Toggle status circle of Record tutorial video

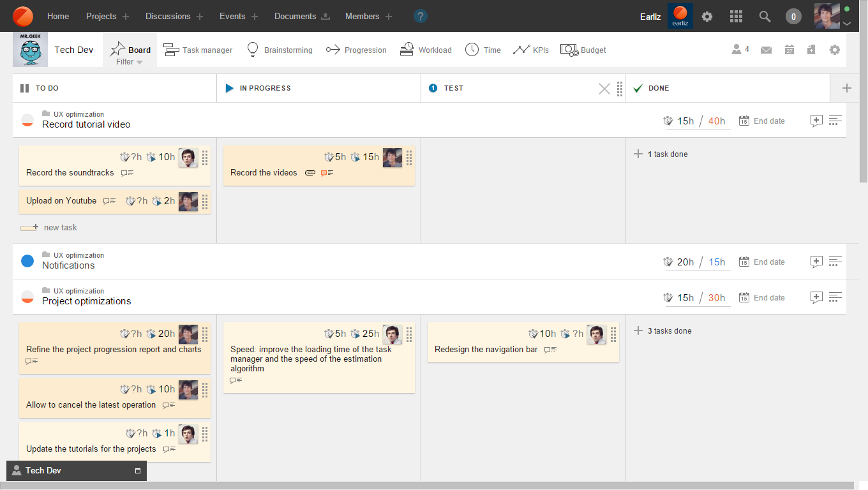[27, 120]
